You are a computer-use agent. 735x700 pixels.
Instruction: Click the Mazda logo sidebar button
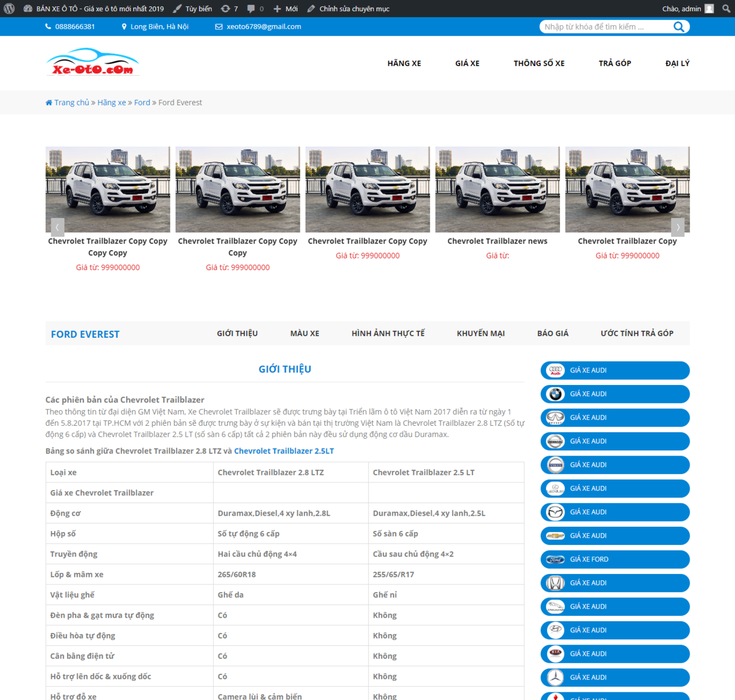tap(615, 512)
